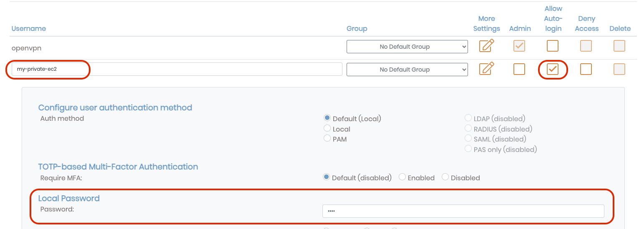The height and width of the screenshot is (229, 644).
Task: Click the Deny Access column header
Action: pos(587,24)
